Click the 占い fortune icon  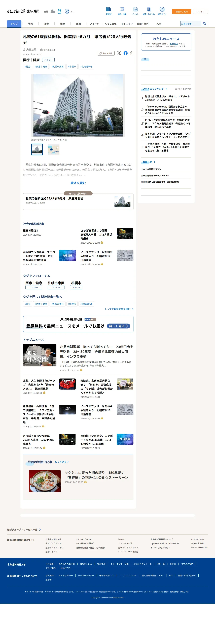click(67, 12)
